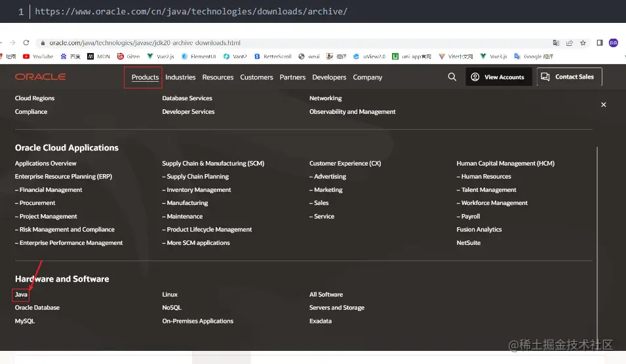Click the View Accounts button
The image size is (626, 364).
[498, 77]
